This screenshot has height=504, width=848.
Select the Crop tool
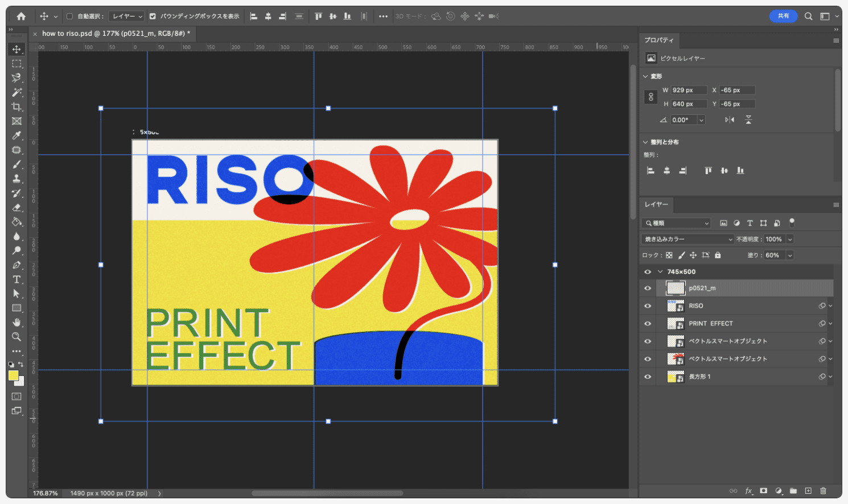17,107
